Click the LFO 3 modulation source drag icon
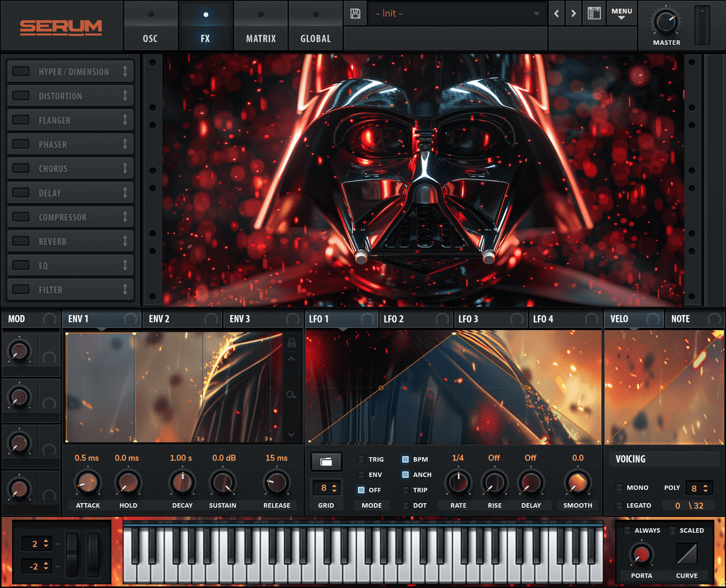Viewport: 726px width, 588px height. pos(516,319)
